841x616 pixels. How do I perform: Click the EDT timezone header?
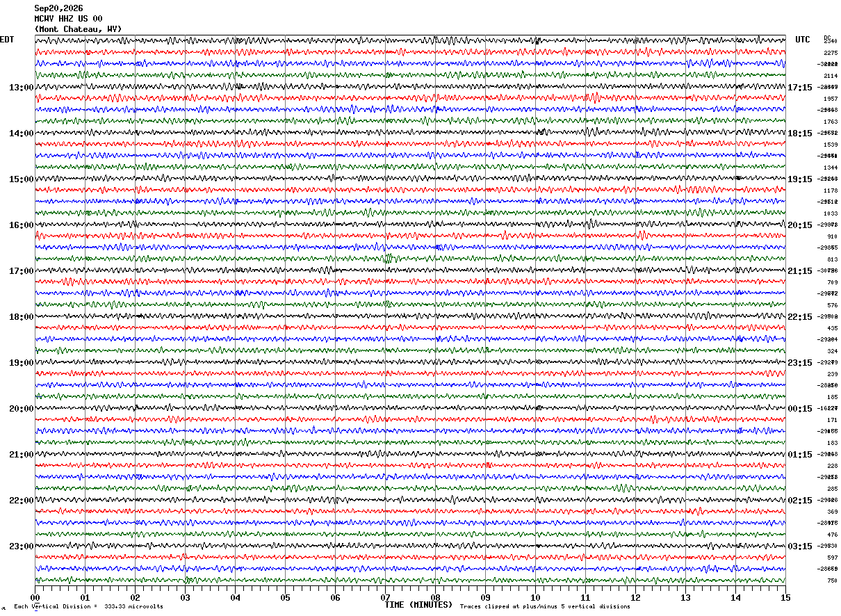click(x=7, y=40)
